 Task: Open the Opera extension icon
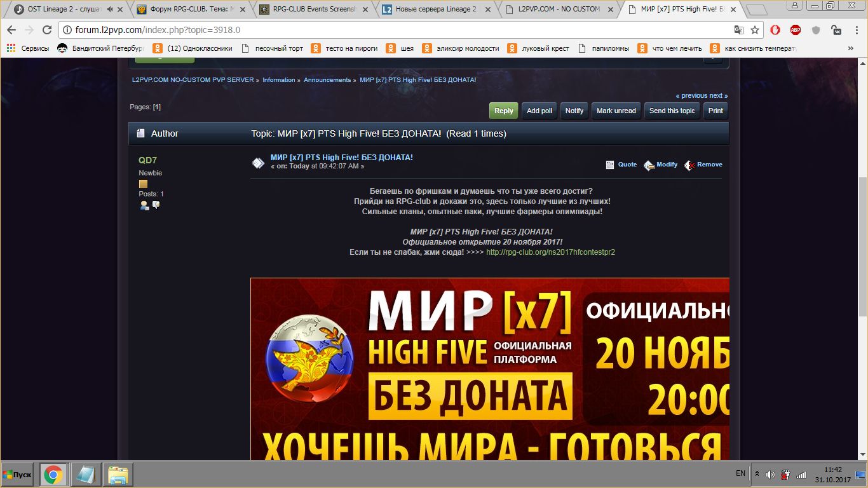pos(775,30)
